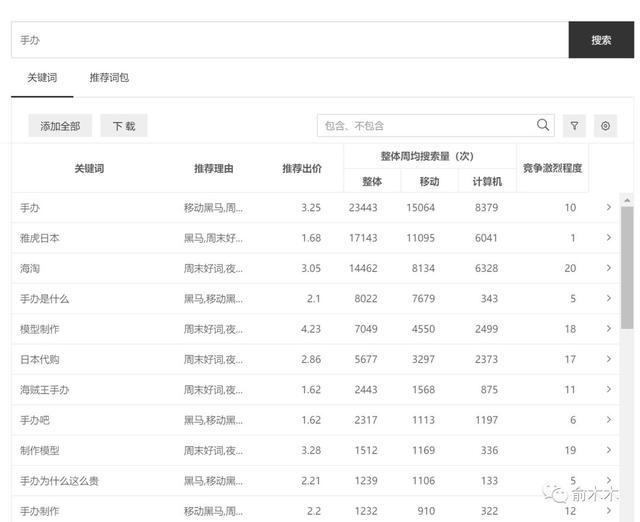The width and height of the screenshot is (640, 522).
Task: Click the 下载 button
Action: pyautogui.click(x=124, y=126)
